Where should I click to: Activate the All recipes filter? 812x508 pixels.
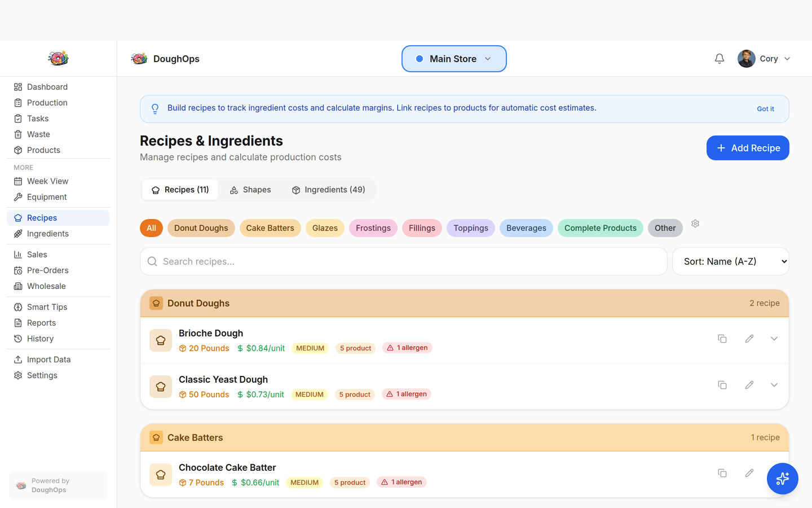(x=151, y=227)
